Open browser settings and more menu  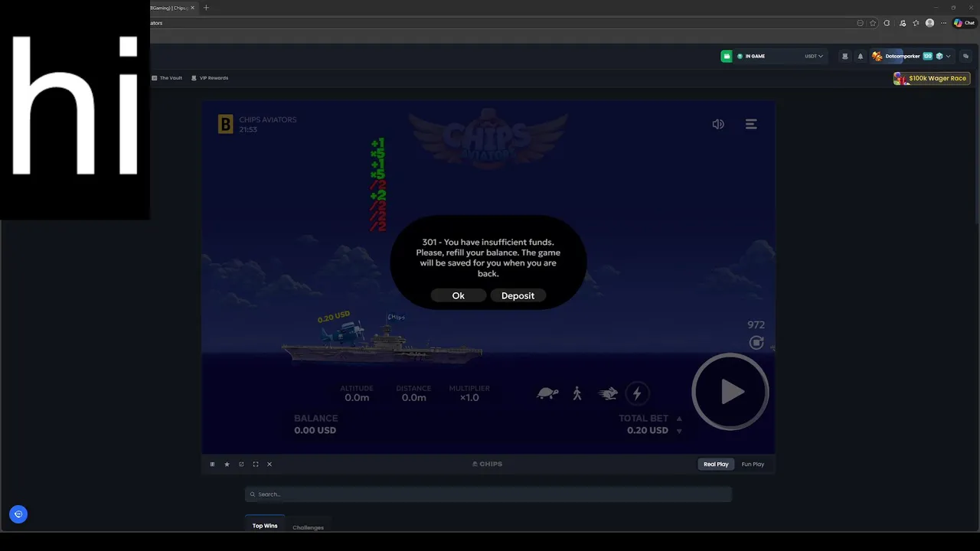tap(943, 23)
